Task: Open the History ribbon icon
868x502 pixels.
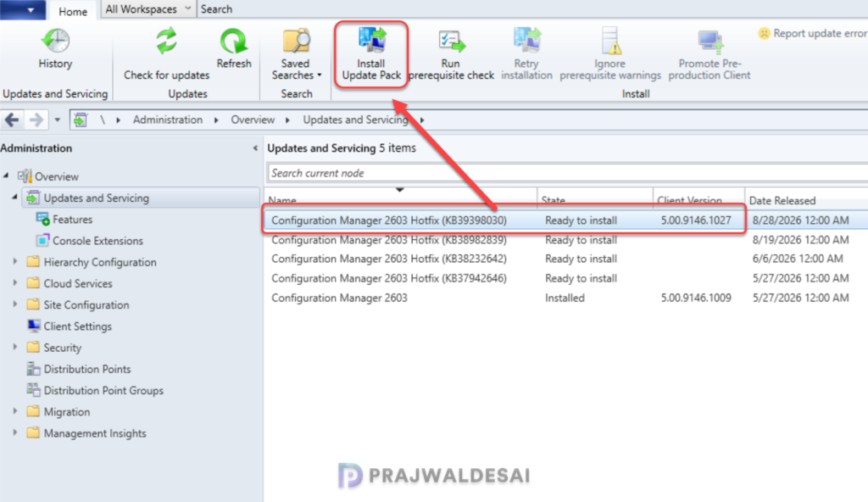Action: click(x=55, y=41)
